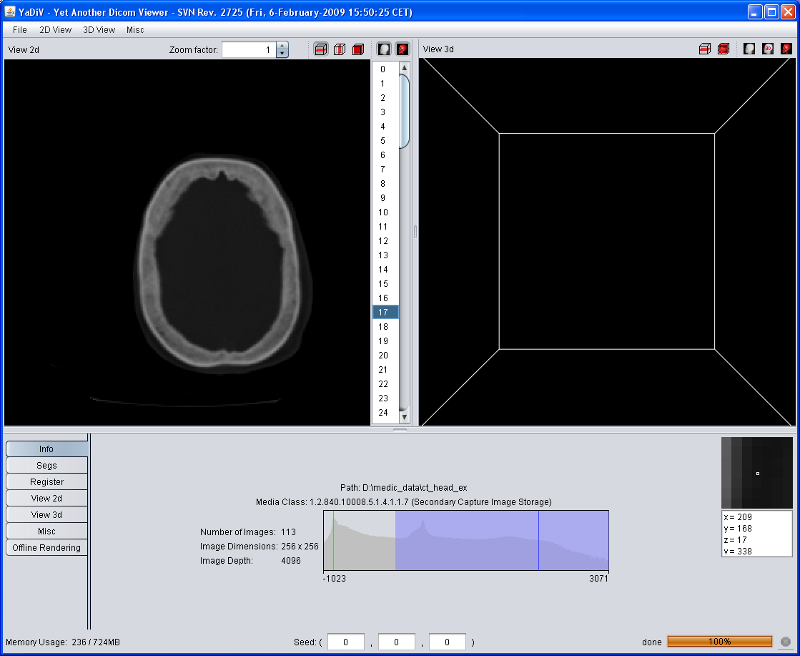
Task: Click the red skull icon in View 2d toolbar
Action: tap(402, 49)
